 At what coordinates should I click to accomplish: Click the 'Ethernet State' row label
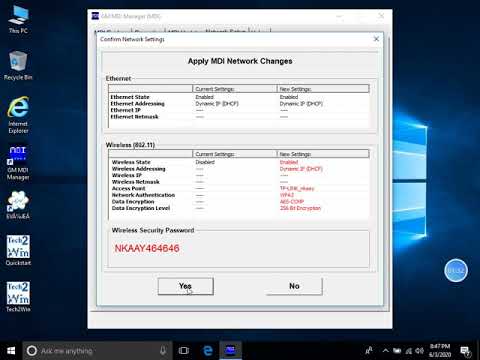[130, 97]
